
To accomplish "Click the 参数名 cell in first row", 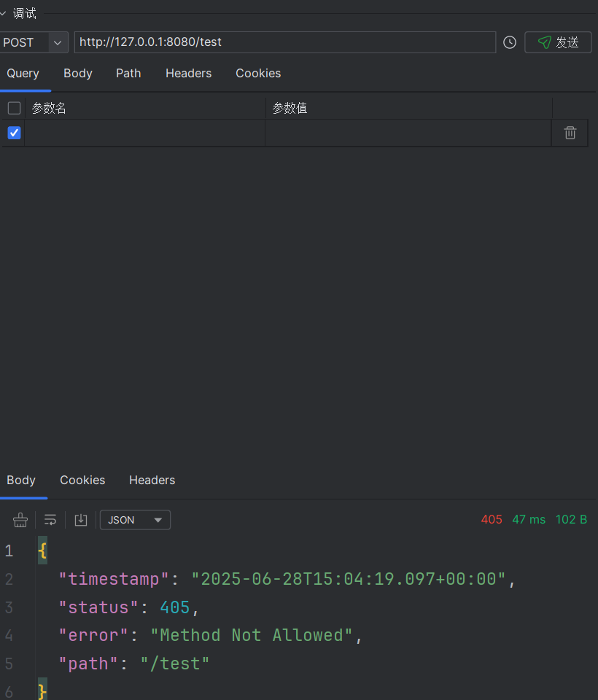I will 145,133.
